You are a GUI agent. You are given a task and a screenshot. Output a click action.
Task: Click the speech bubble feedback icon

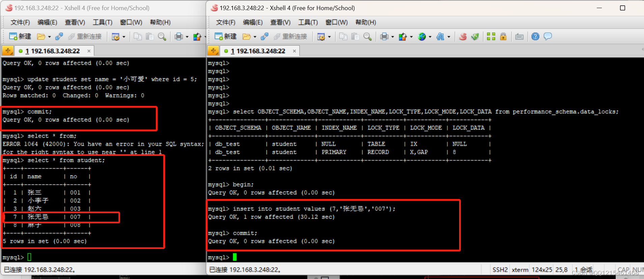tap(548, 36)
